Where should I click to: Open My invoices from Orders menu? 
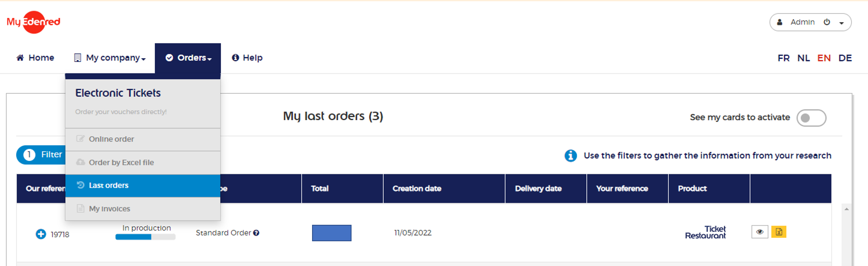[109, 209]
